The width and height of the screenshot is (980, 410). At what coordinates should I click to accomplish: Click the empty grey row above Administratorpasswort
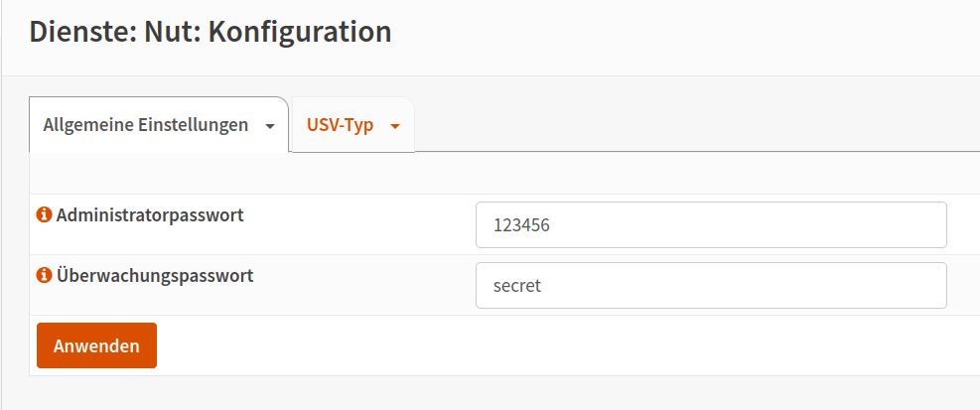coord(504,173)
